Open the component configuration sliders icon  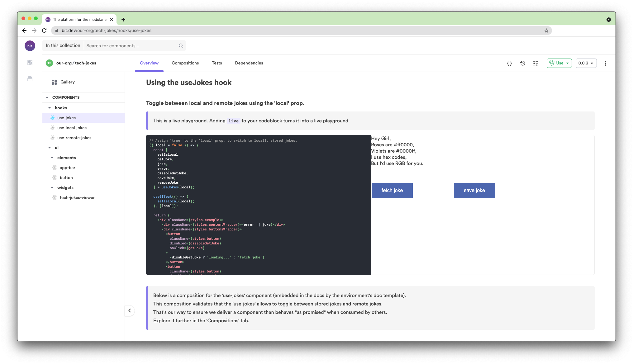point(536,63)
